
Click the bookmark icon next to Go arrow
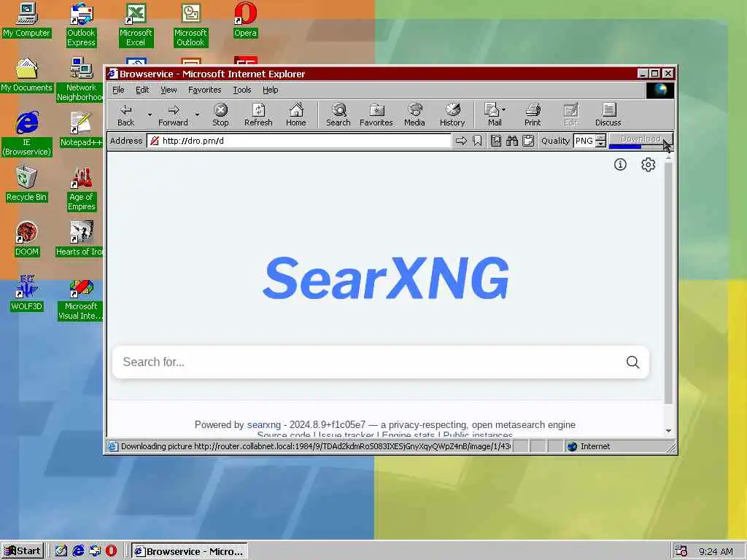[477, 141]
